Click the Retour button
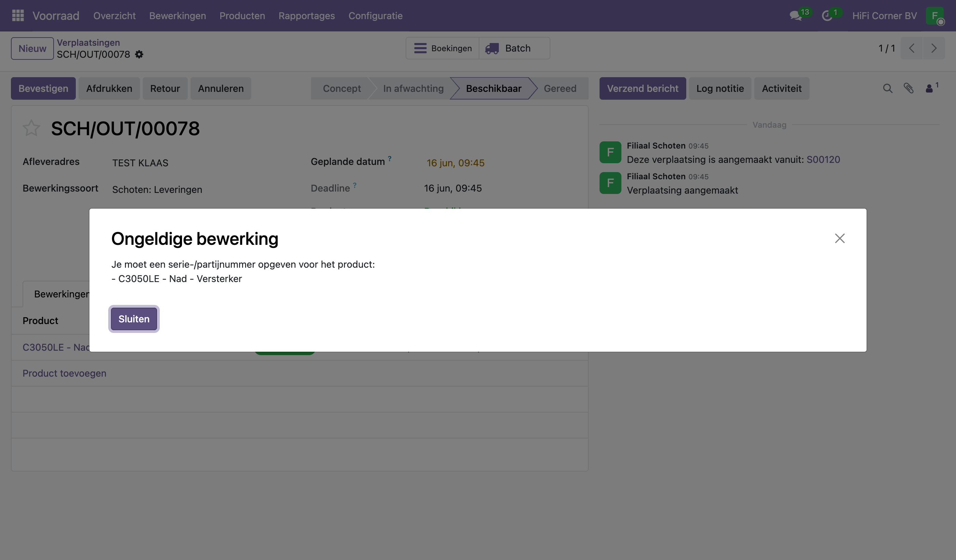 [x=165, y=88]
